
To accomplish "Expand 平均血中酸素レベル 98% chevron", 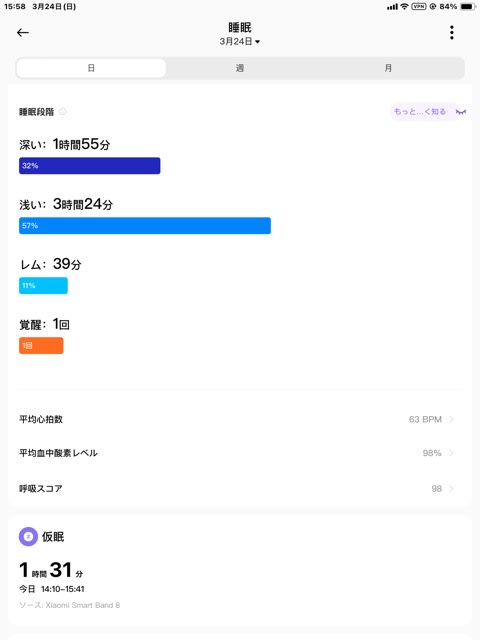I will click(x=451, y=453).
